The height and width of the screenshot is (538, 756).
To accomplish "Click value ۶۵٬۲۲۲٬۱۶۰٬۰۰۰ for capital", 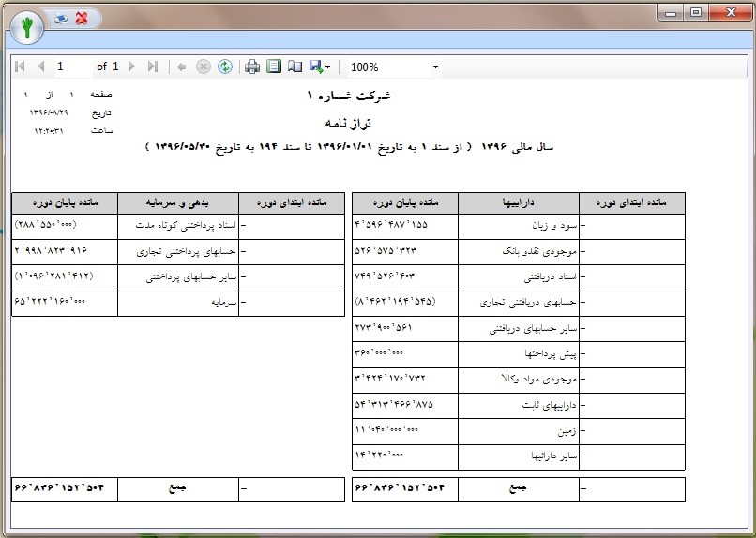I will [x=50, y=301].
